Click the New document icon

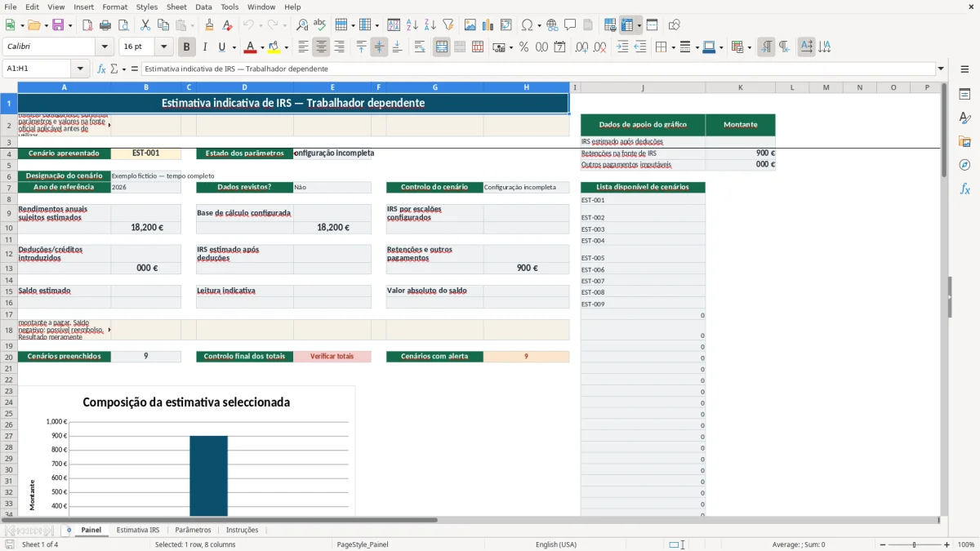coord(10,25)
